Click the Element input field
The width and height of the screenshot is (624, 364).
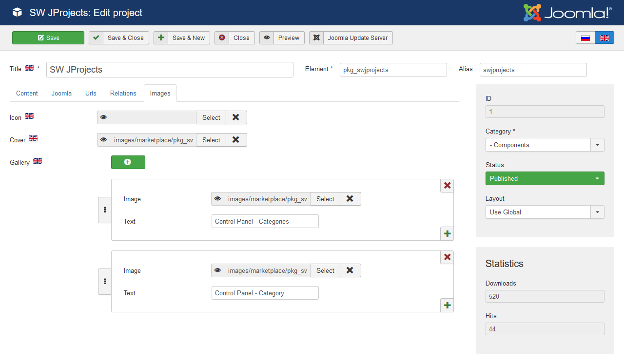click(393, 70)
